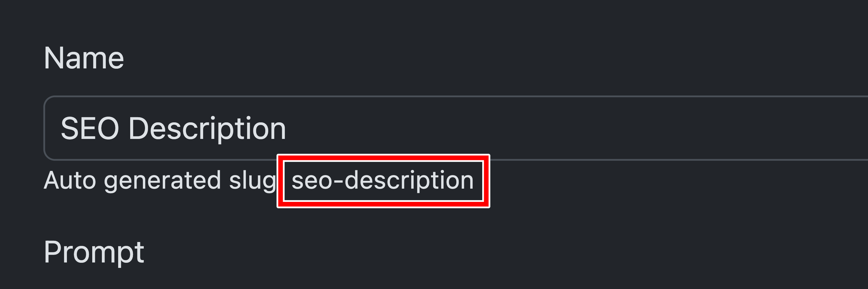Click empty space inside the Name field
This screenshot has width=868, height=289.
[x=573, y=128]
